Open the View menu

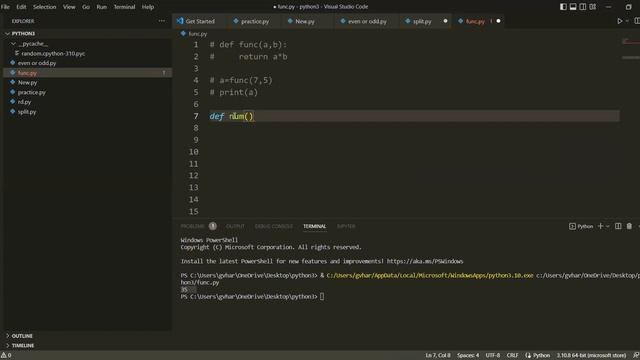coord(69,7)
